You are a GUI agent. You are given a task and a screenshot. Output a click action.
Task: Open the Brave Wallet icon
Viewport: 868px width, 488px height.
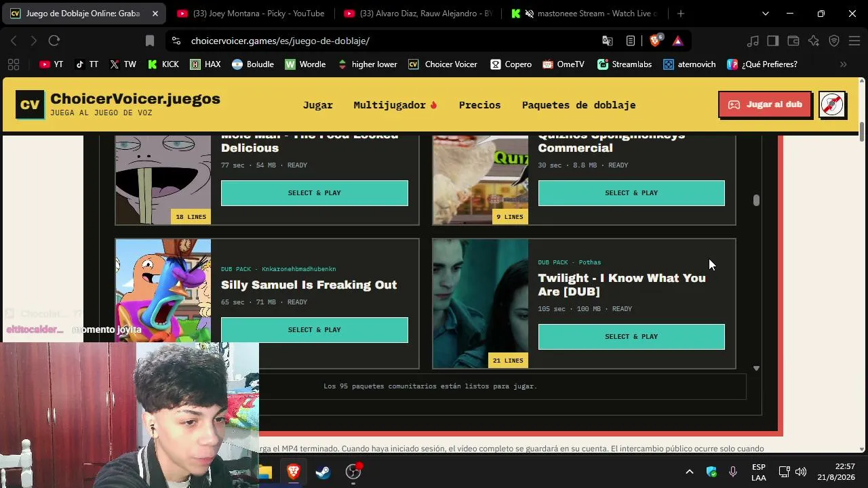click(793, 41)
